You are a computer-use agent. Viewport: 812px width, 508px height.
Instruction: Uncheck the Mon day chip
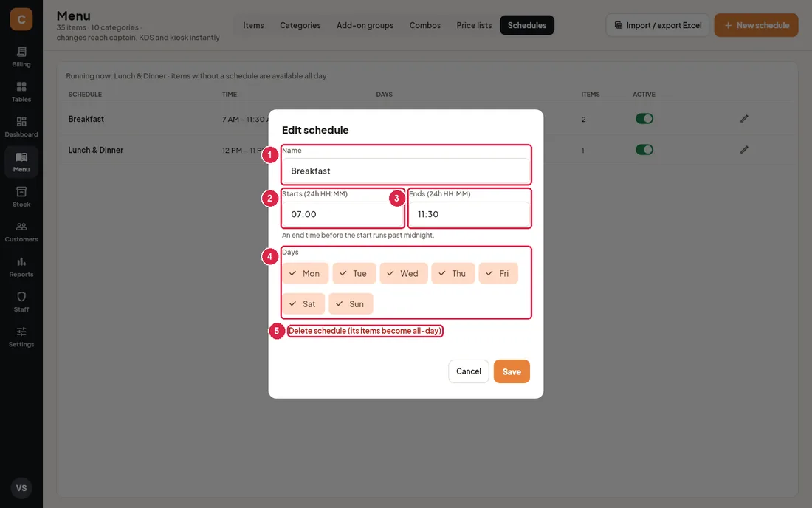(x=305, y=273)
